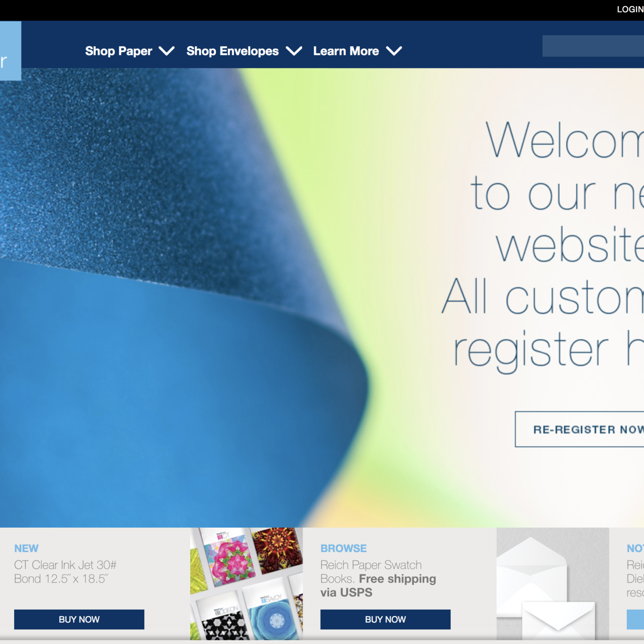Expand the chevron beside Shop Envelopes

tap(294, 51)
